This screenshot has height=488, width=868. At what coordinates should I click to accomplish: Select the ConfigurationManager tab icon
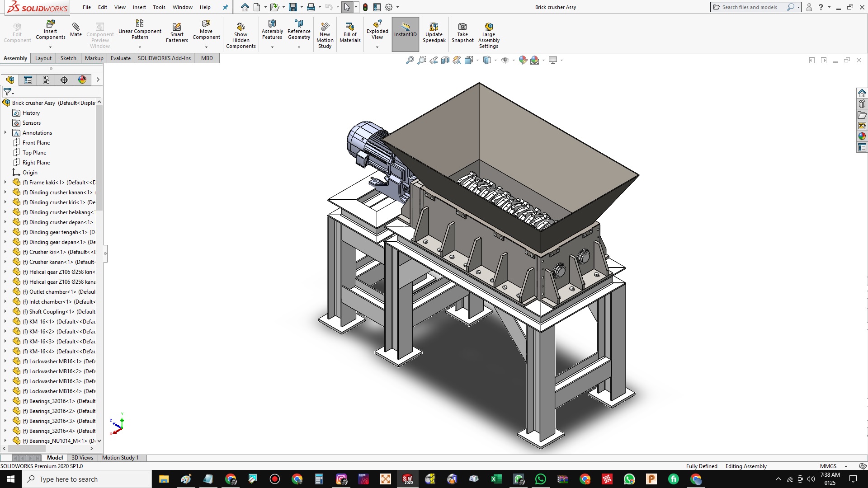(x=46, y=80)
